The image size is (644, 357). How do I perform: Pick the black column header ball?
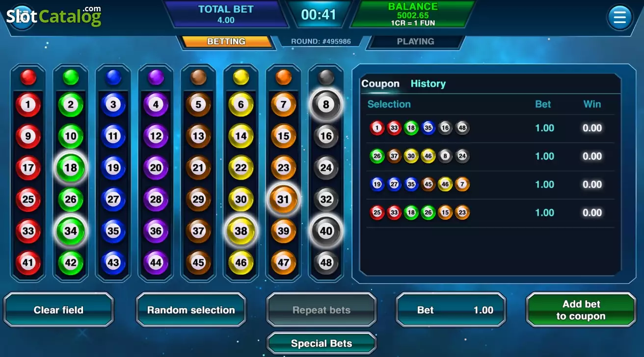[326, 77]
